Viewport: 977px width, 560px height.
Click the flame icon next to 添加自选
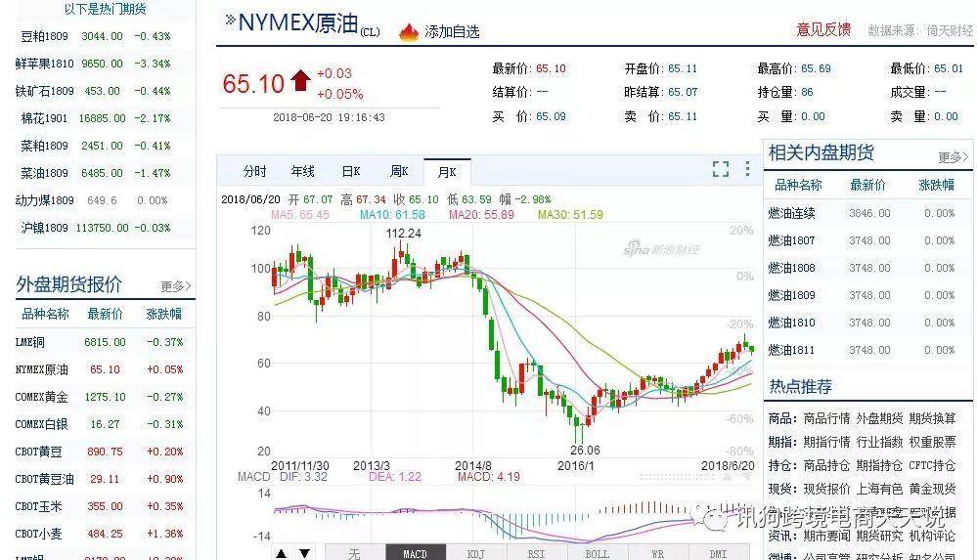409,32
